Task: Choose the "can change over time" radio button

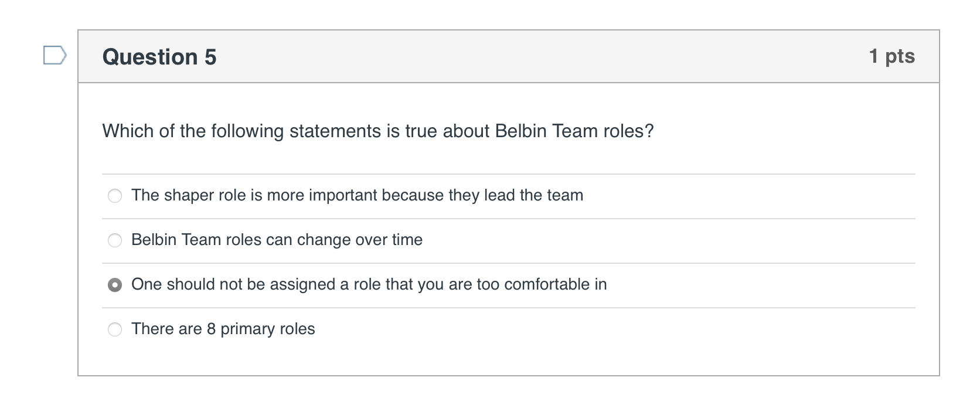Action: tap(115, 240)
